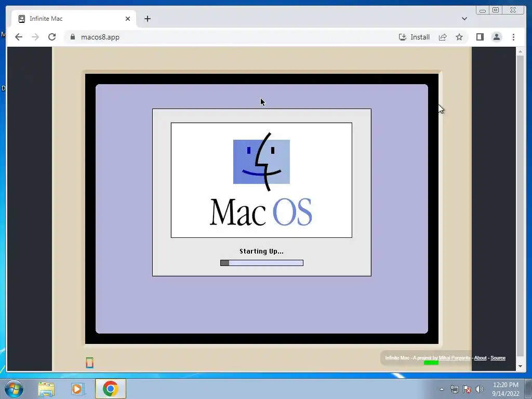Open Mihai Parparita's link

(454, 358)
